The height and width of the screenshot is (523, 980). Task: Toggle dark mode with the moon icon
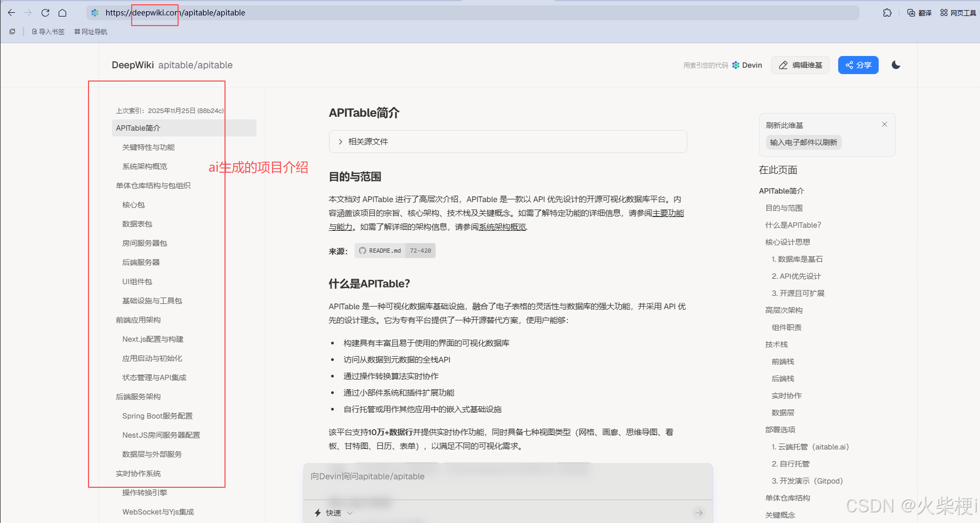tap(896, 65)
